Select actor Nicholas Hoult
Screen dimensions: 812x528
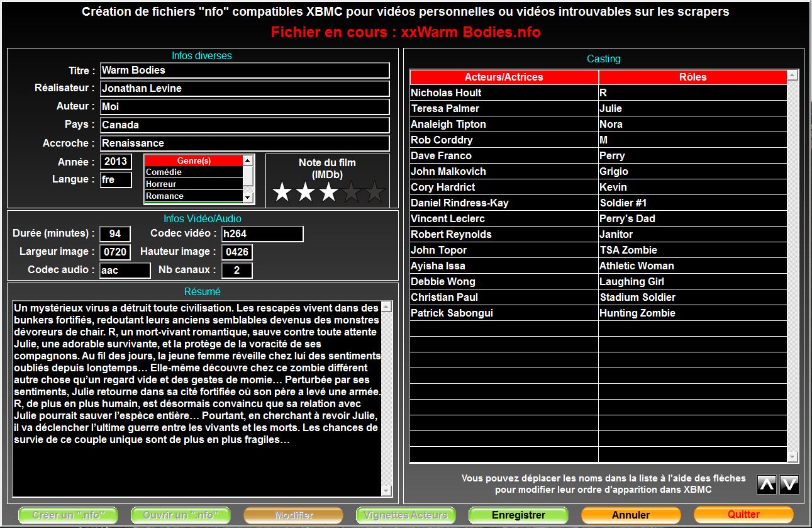pos(504,93)
